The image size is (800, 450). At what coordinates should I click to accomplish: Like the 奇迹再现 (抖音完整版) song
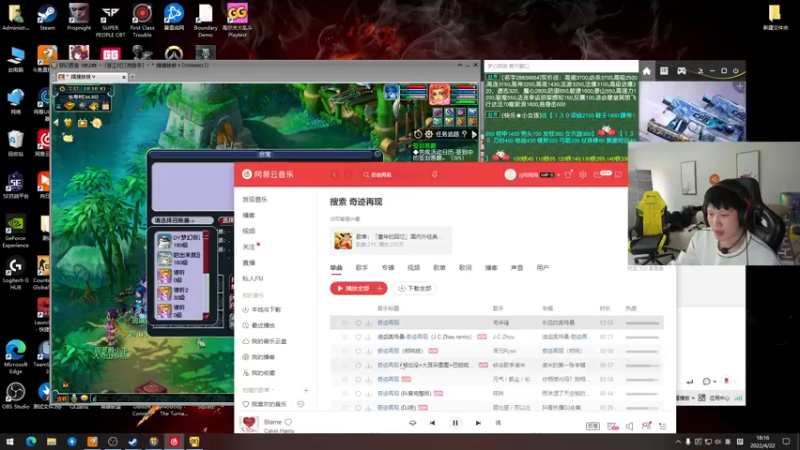click(x=358, y=393)
